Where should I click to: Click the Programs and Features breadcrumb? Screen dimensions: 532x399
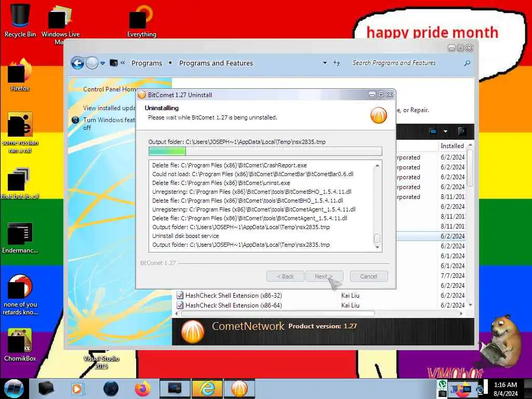pos(216,63)
